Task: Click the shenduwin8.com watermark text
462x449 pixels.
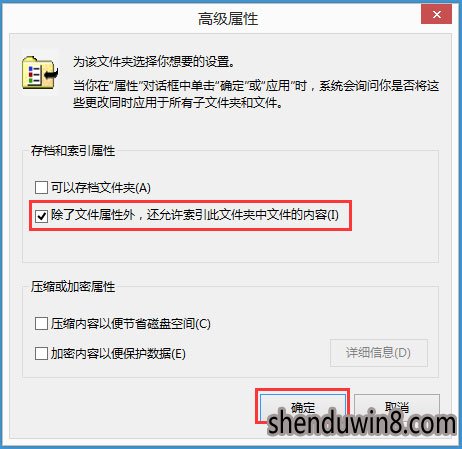Action: click(362, 423)
